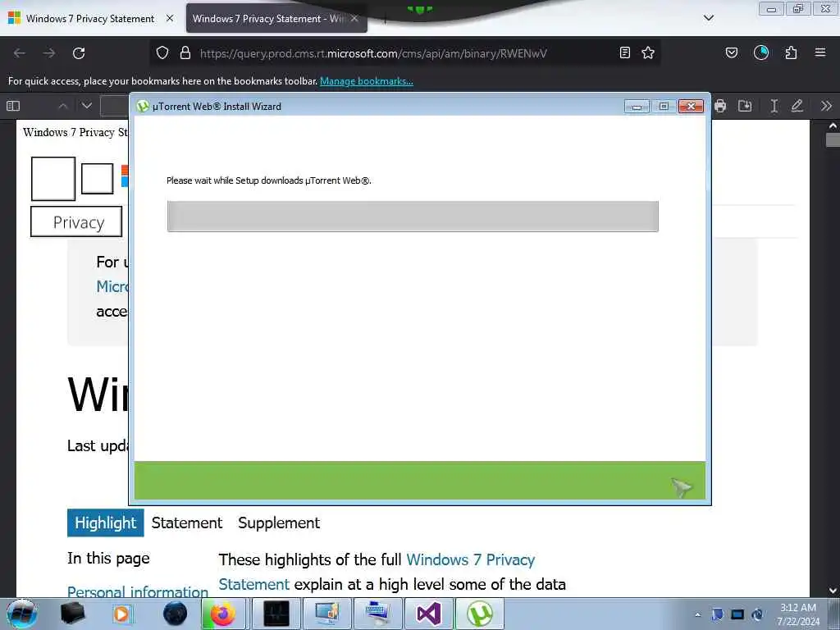
Task: Open the black monitor graph taskbar app
Action: pyautogui.click(x=276, y=614)
